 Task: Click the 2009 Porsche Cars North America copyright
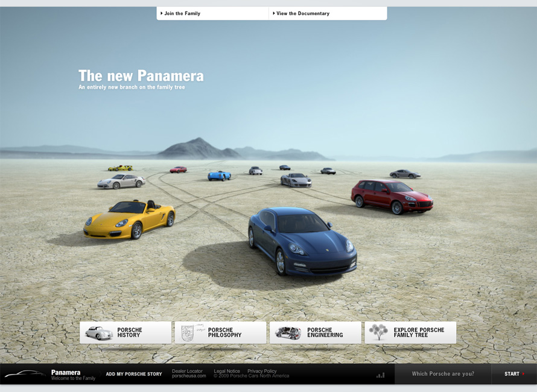click(x=252, y=376)
